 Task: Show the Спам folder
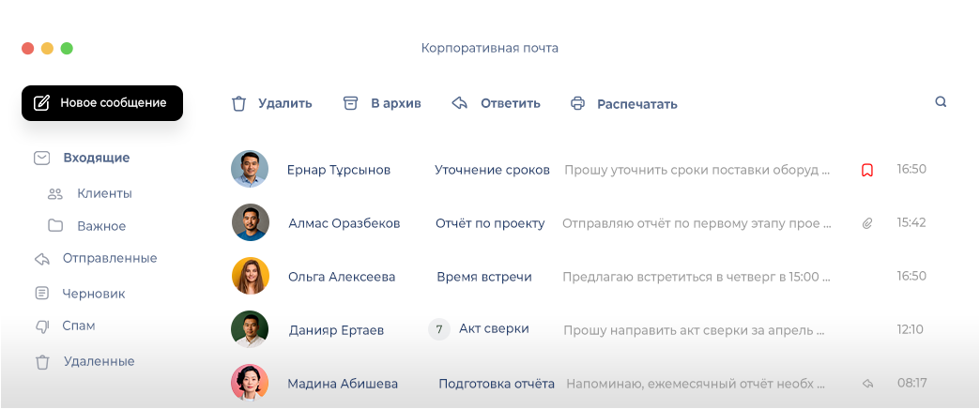click(x=79, y=326)
